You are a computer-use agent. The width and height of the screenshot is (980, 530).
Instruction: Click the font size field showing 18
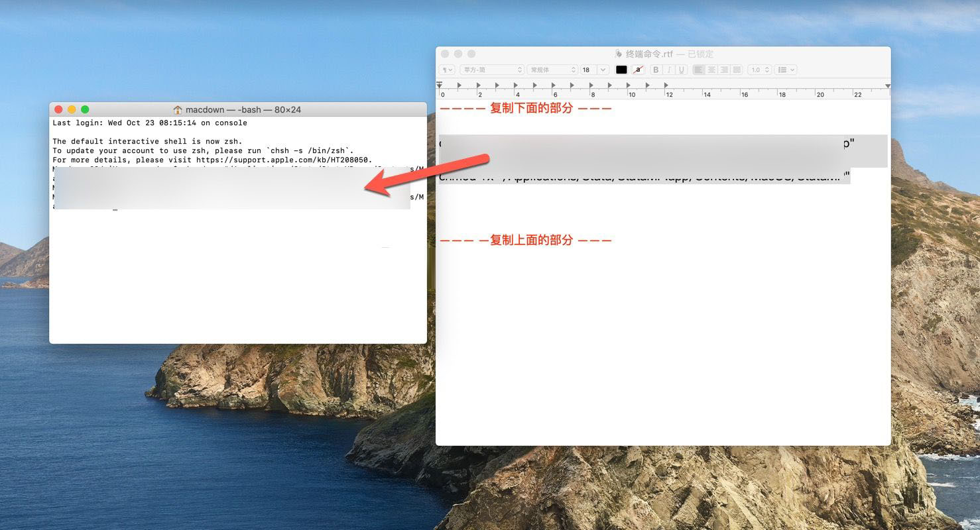(x=588, y=70)
